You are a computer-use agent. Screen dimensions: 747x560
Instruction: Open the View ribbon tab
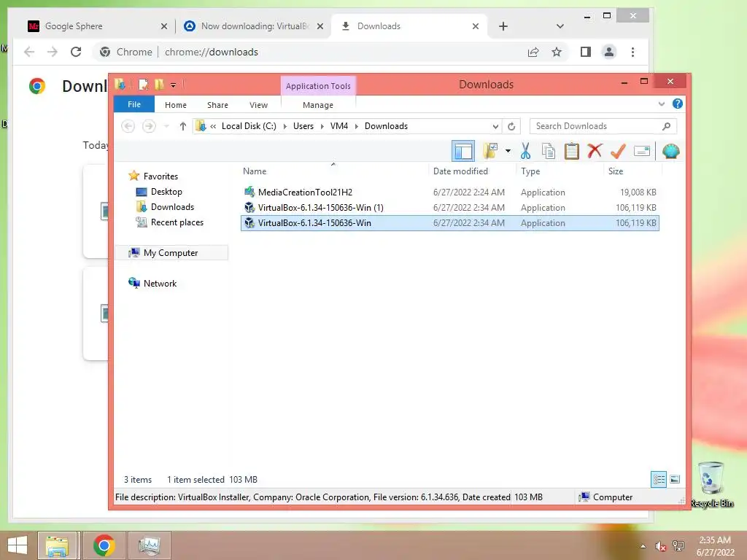[259, 105]
